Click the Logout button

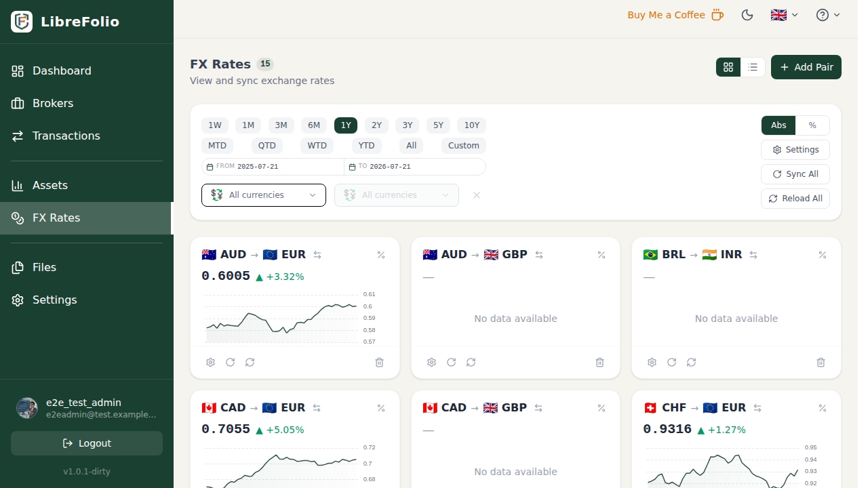[87, 443]
